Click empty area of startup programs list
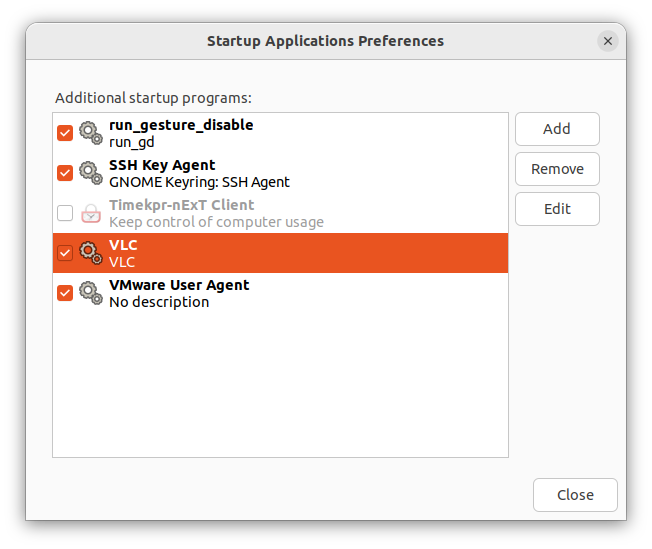This screenshot has height=549, width=652. 280,385
